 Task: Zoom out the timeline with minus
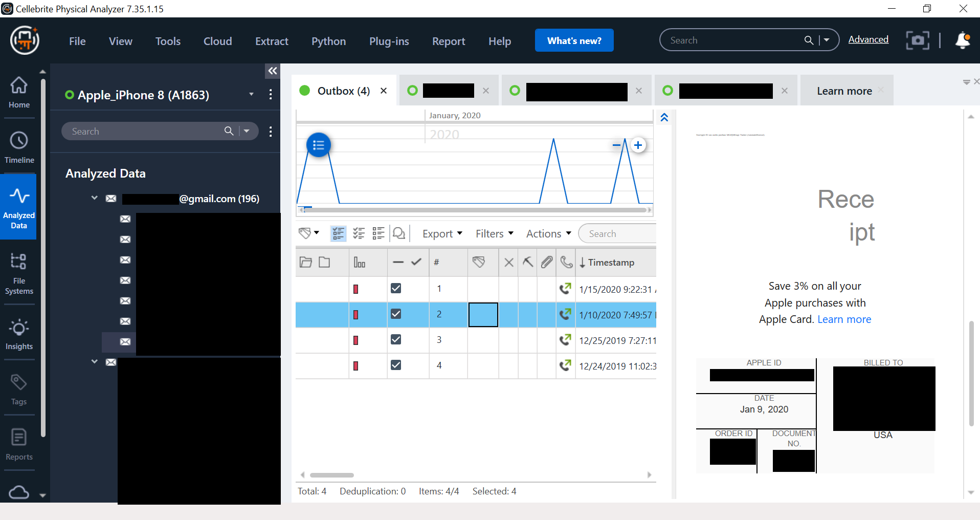pyautogui.click(x=617, y=145)
